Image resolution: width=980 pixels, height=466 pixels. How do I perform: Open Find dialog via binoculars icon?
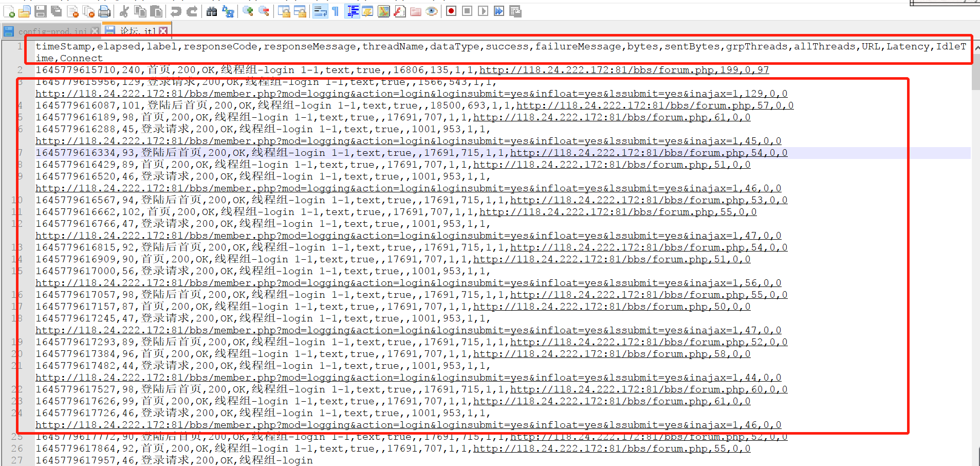click(212, 11)
